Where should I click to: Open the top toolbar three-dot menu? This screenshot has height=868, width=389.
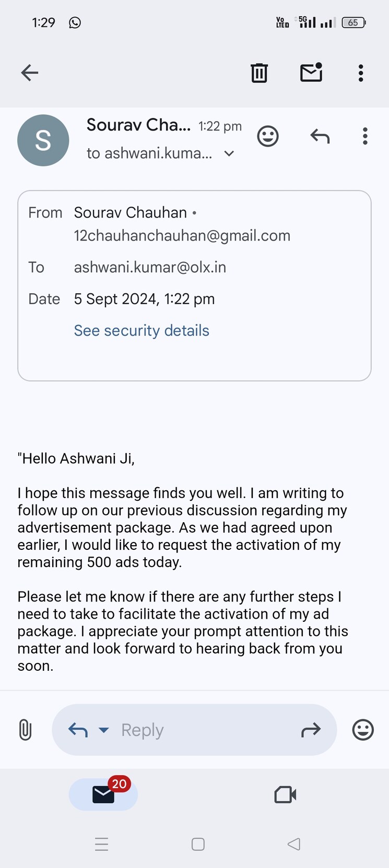[360, 73]
